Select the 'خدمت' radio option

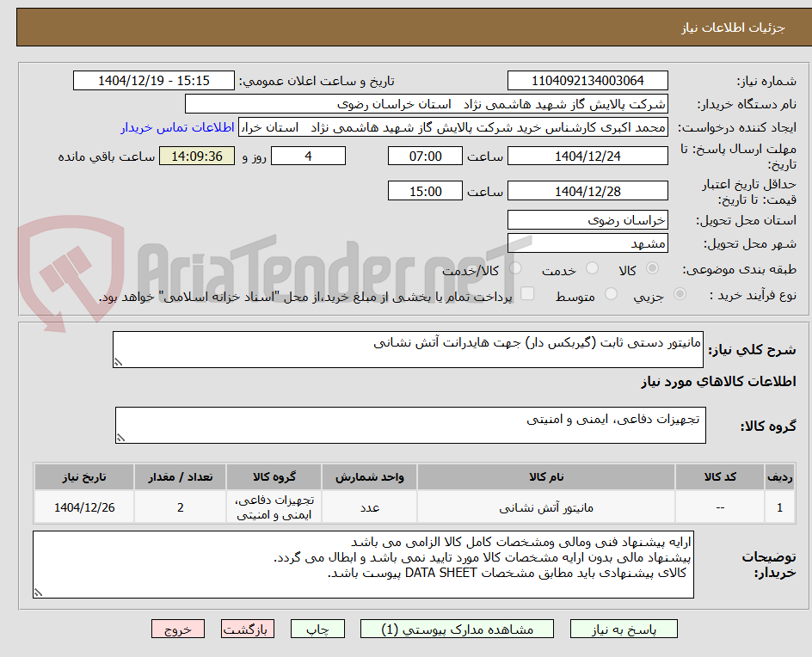coord(592,268)
